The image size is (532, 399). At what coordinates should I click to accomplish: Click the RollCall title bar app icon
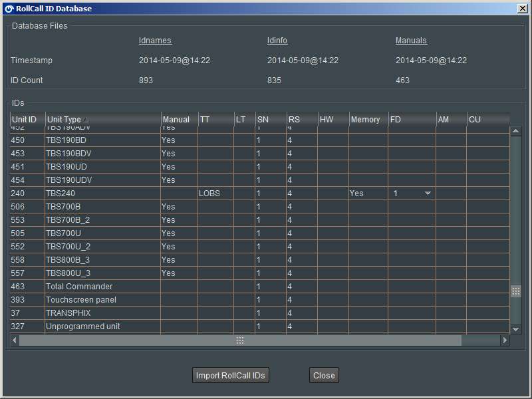(9, 9)
